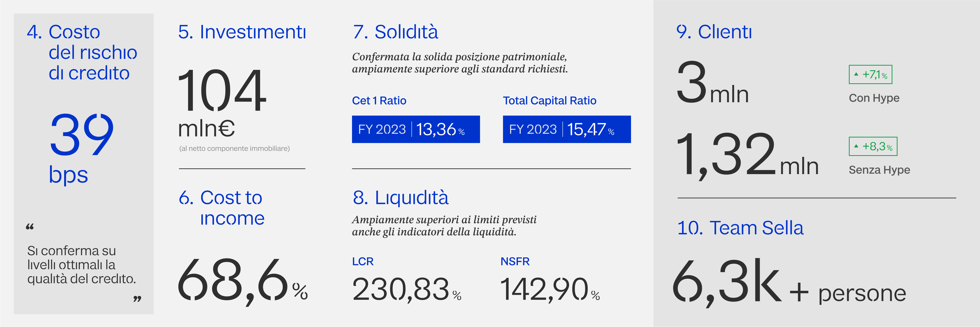Click the '8. Liquidità' heading
980x327 pixels.
[401, 197]
